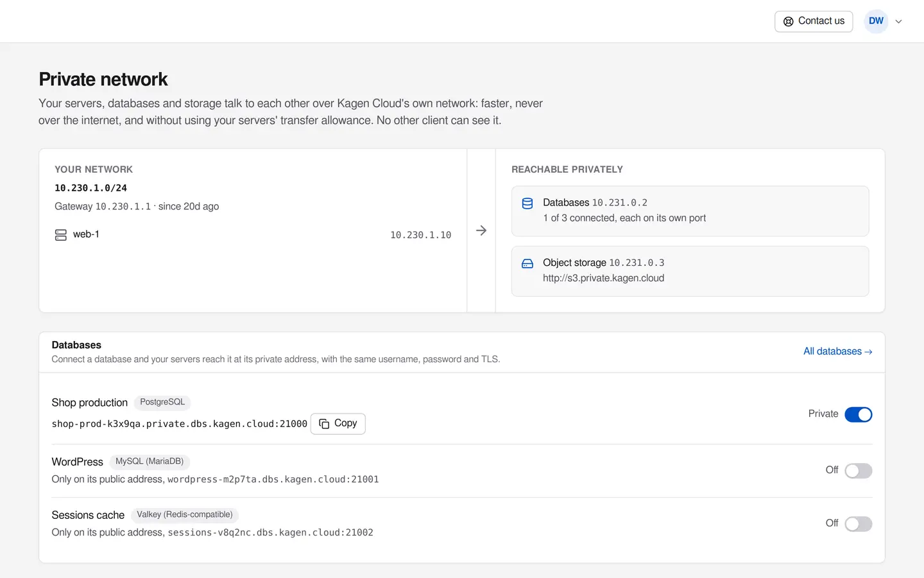
Task: Expand the account menu chevron
Action: pos(899,21)
